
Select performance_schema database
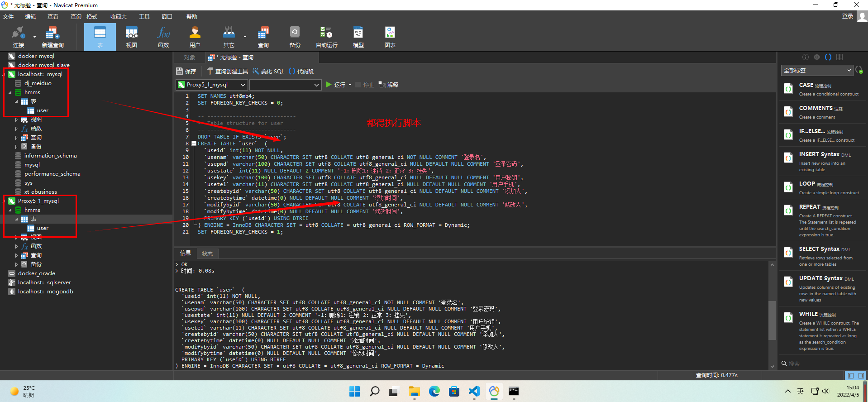(52, 174)
